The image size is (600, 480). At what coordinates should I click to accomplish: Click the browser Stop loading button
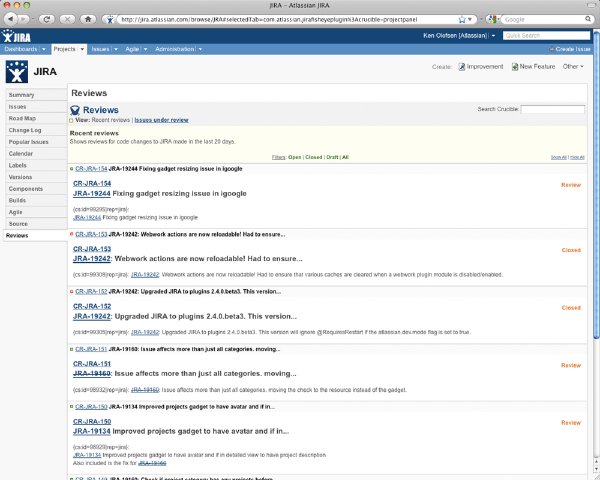67,19
